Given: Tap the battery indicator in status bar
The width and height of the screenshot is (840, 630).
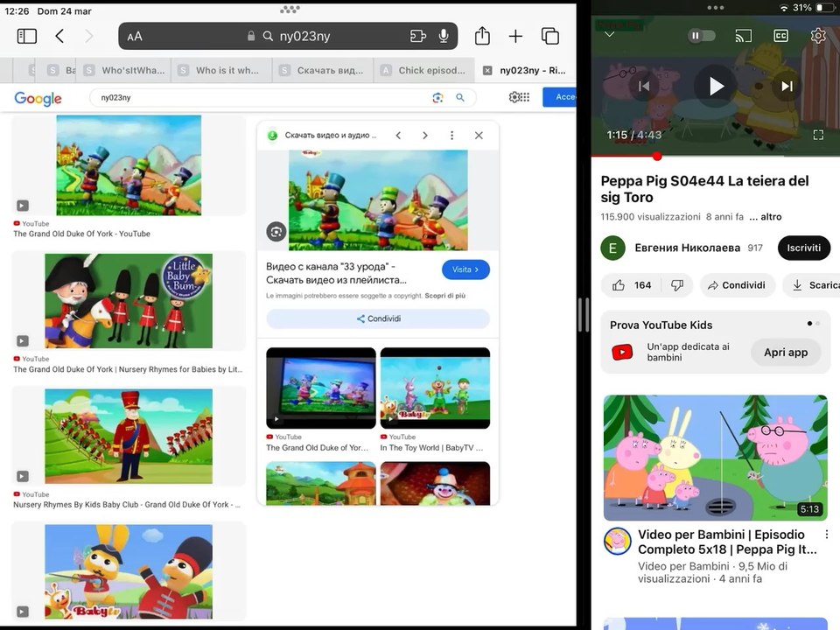Looking at the screenshot, I should tap(825, 8).
